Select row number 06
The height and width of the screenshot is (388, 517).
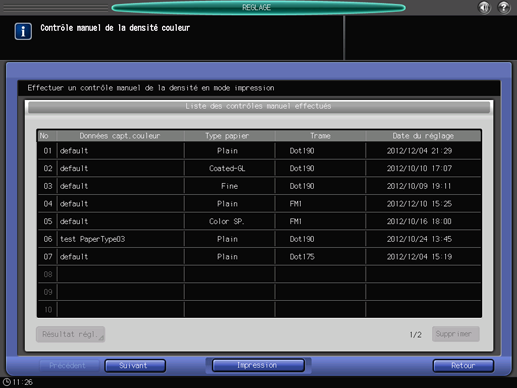coord(259,239)
